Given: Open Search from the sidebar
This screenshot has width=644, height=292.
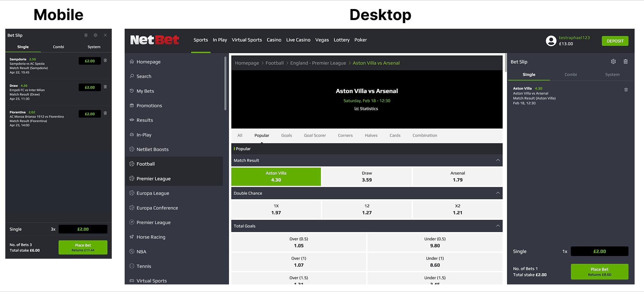Looking at the screenshot, I should point(144,76).
